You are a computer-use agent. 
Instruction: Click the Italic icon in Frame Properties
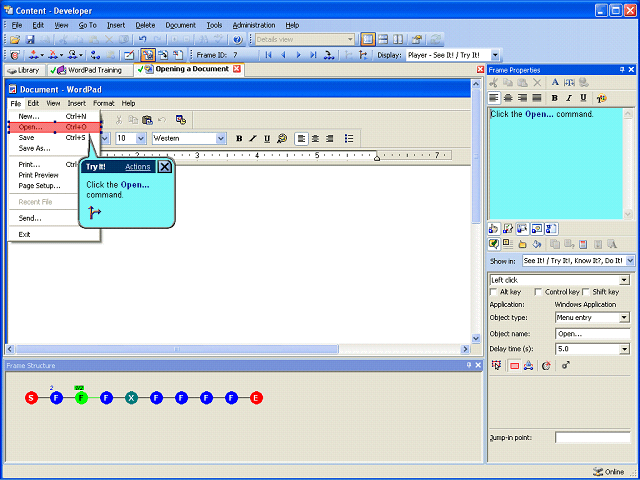click(x=569, y=98)
